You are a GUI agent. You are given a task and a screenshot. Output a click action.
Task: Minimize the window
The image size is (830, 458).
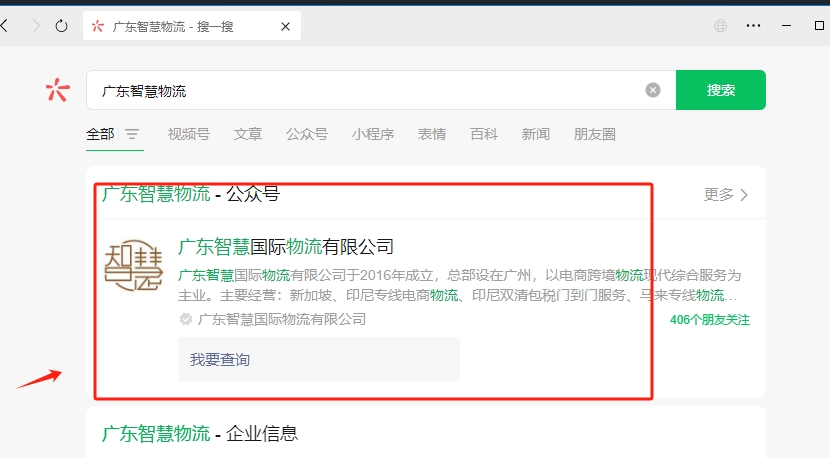pos(787,25)
